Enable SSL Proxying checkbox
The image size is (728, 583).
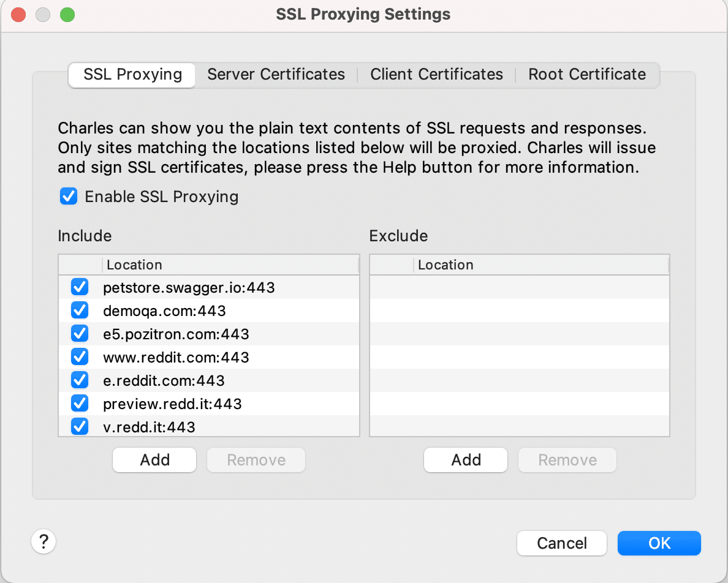[68, 196]
